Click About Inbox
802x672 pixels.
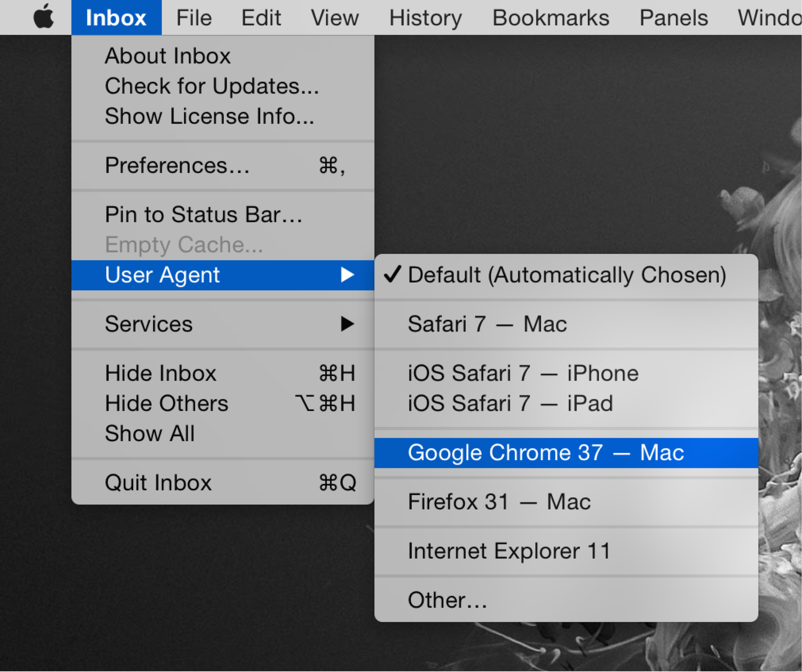point(167,56)
